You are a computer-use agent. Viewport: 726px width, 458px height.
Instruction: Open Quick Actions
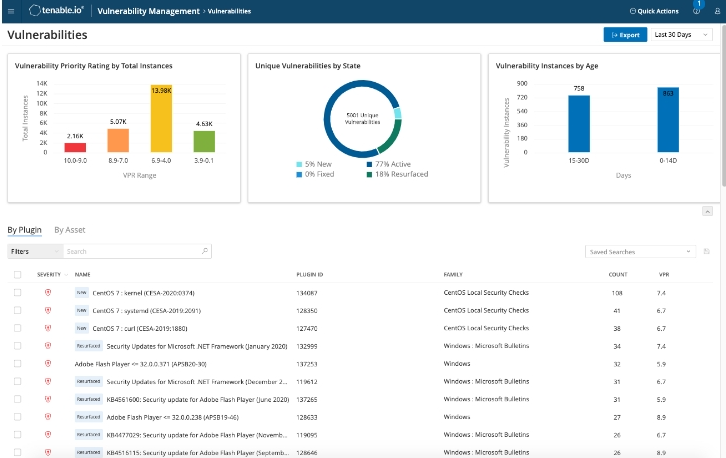654,11
